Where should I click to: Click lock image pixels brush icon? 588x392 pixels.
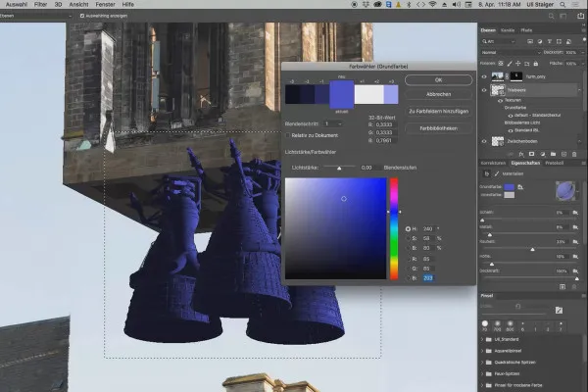pyautogui.click(x=510, y=64)
